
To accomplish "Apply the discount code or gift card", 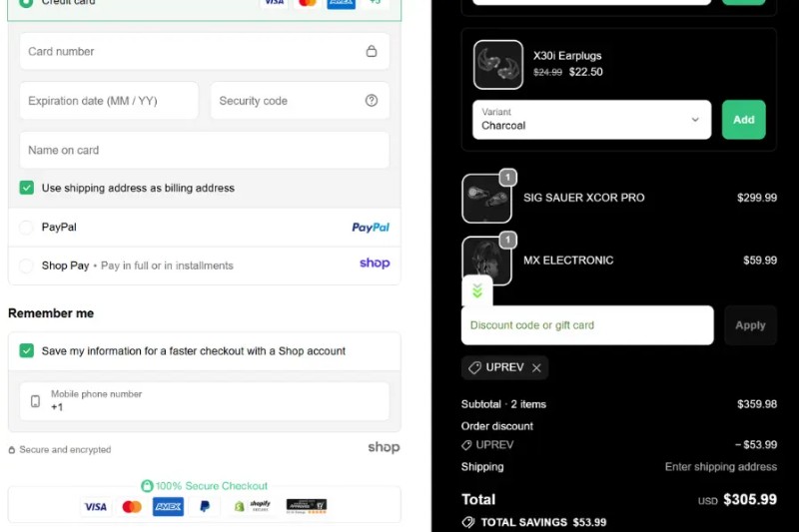I will tap(750, 325).
